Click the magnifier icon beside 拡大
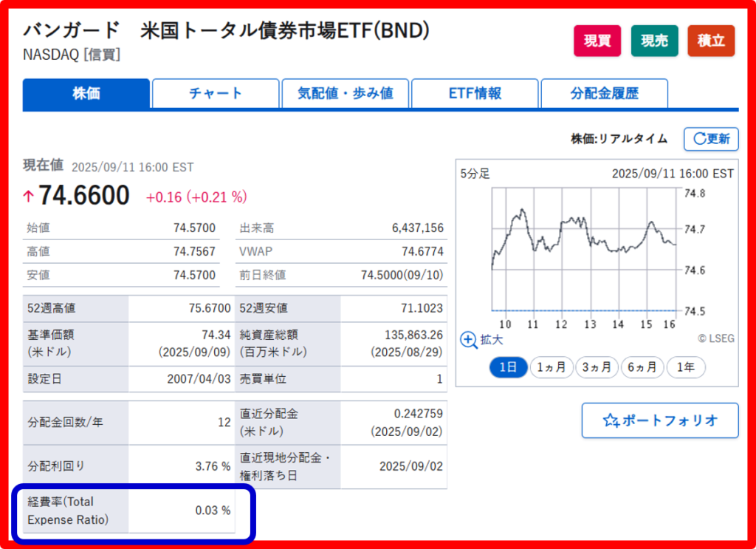The image size is (756, 549). click(469, 340)
